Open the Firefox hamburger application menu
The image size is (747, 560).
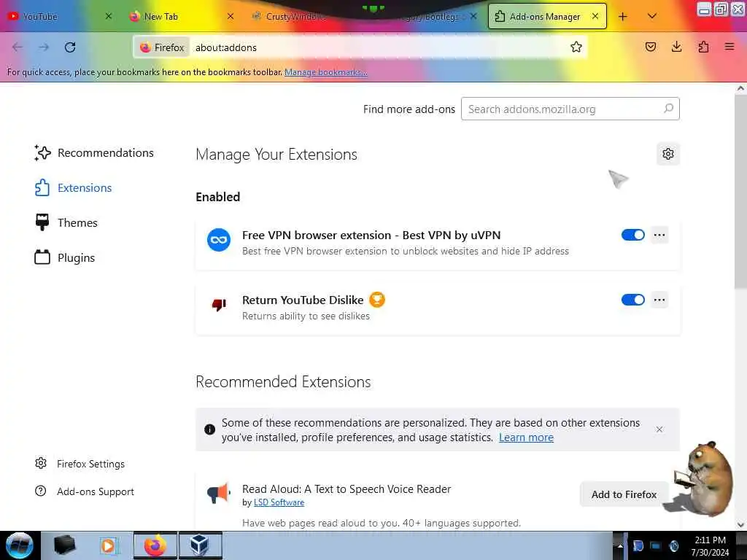[x=729, y=47]
